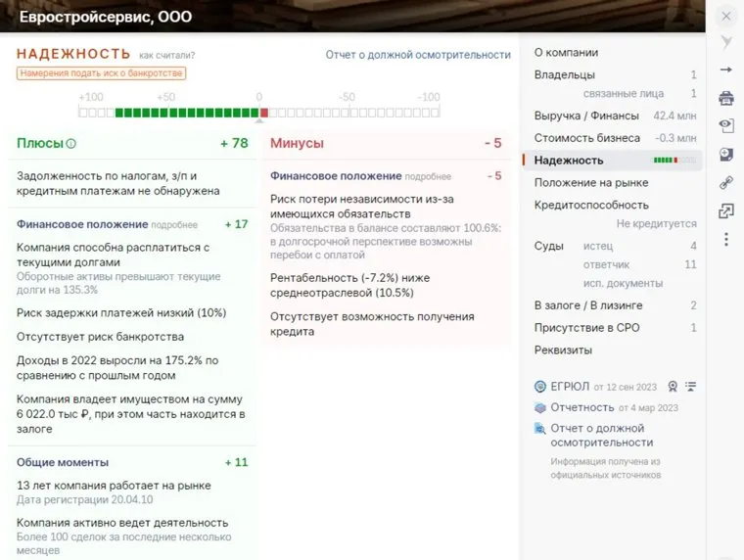
Task: Open the 'Суды' section in the side menu
Action: pyautogui.click(x=548, y=246)
